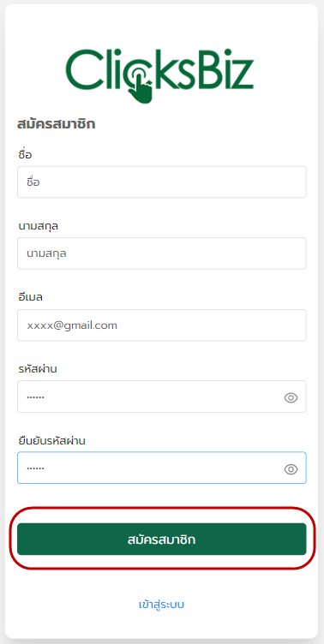
Task: Open the เข้าสู่ระบบ login link
Action: coord(161,605)
